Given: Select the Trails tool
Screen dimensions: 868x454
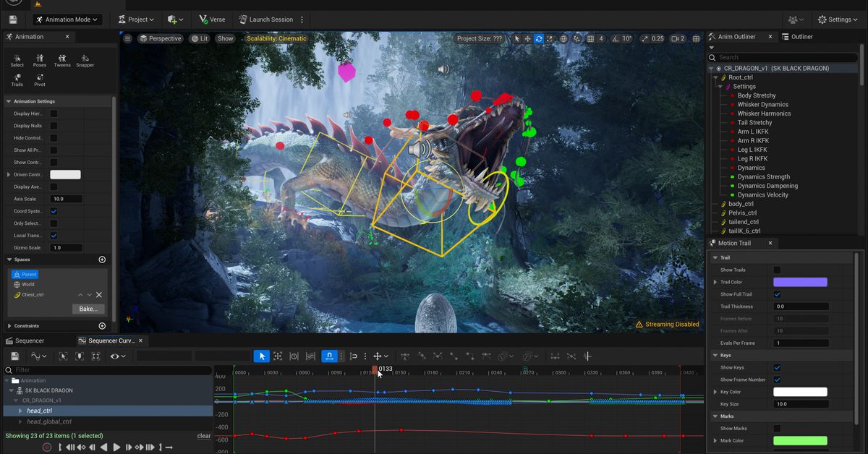Looking at the screenshot, I should (17, 80).
